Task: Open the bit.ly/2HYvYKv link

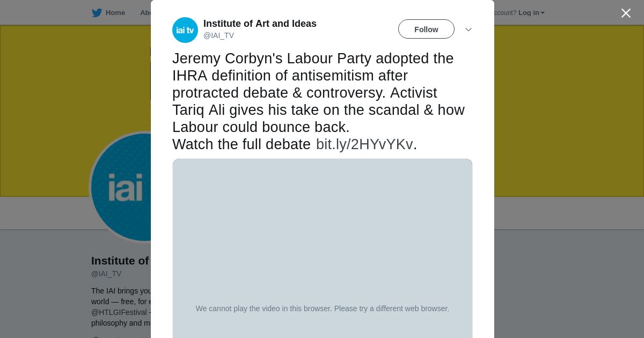Action: (364, 144)
